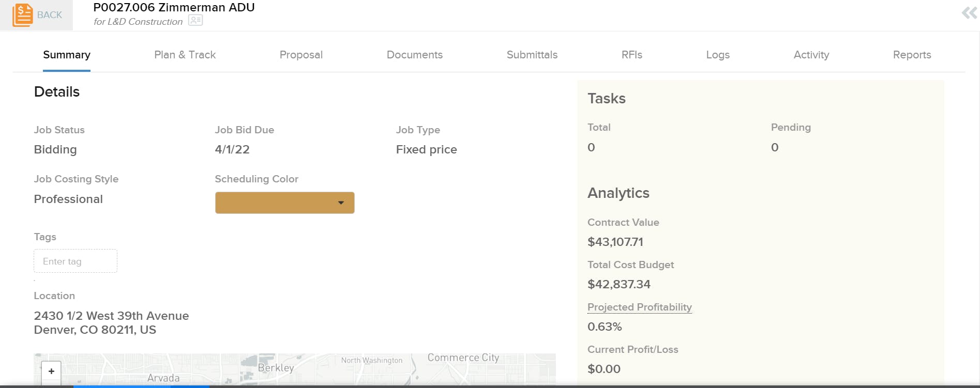This screenshot has width=980, height=388.
Task: Open the Reports tab
Action: point(912,55)
